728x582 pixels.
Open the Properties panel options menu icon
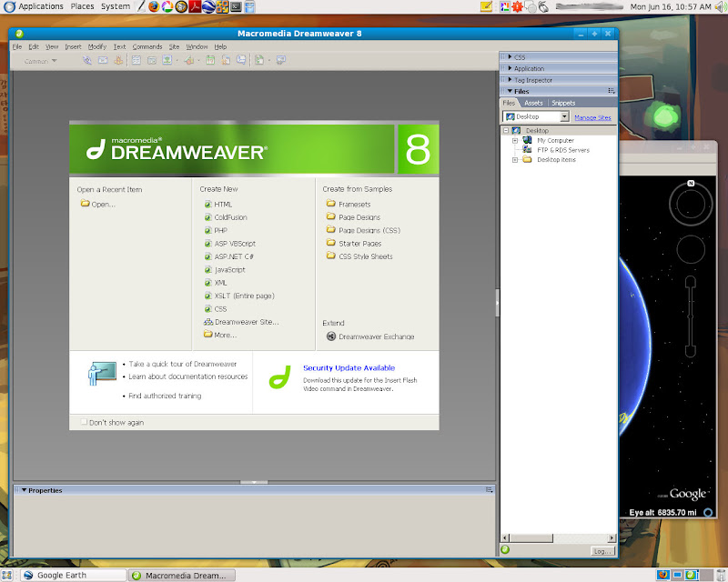(490, 490)
